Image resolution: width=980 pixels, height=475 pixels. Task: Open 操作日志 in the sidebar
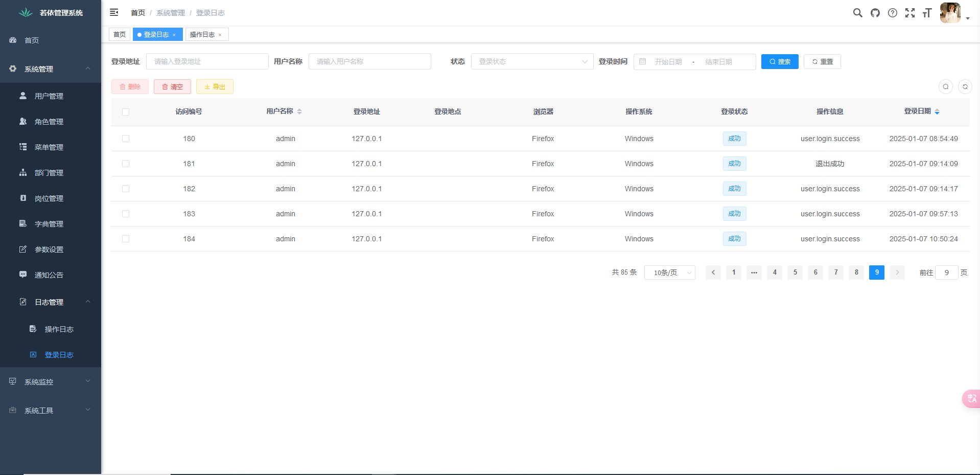pos(51,329)
